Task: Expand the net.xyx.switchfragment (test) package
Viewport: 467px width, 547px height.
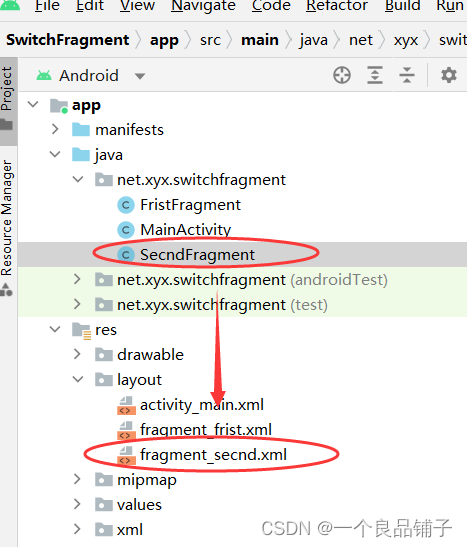Action: click(x=77, y=305)
